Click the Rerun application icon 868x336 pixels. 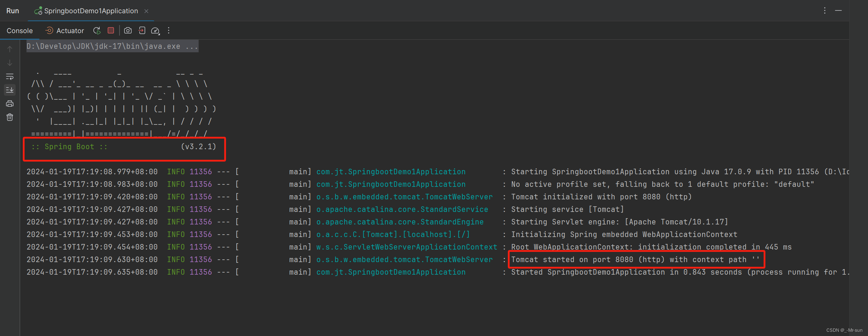[x=97, y=31]
